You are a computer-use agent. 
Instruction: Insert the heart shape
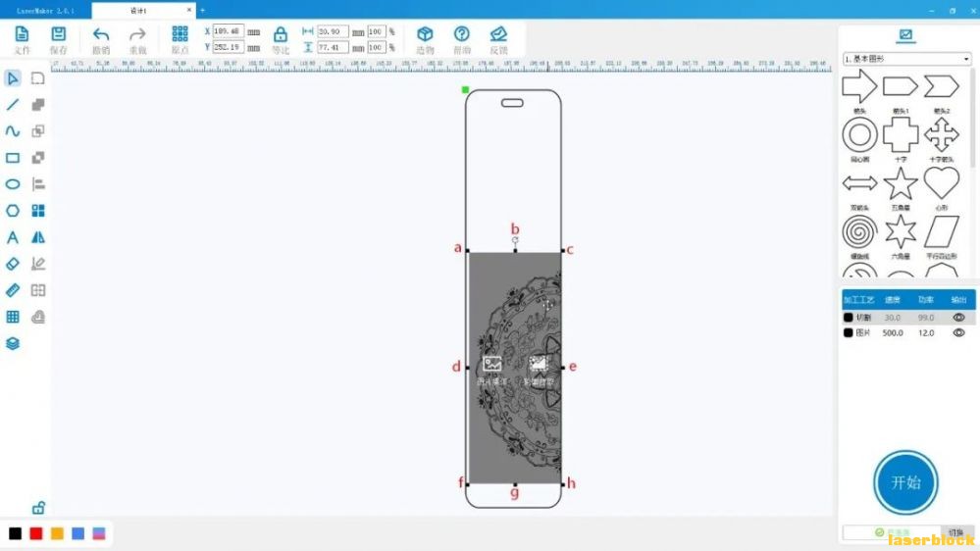click(942, 183)
